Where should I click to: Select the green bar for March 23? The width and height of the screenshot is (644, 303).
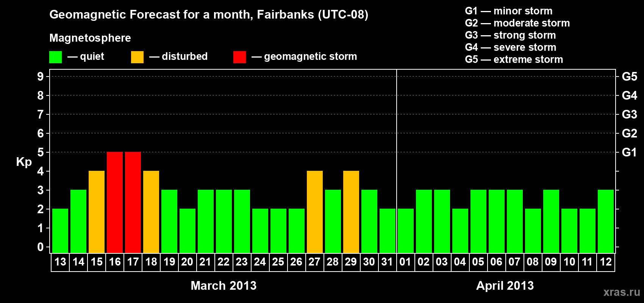242,222
